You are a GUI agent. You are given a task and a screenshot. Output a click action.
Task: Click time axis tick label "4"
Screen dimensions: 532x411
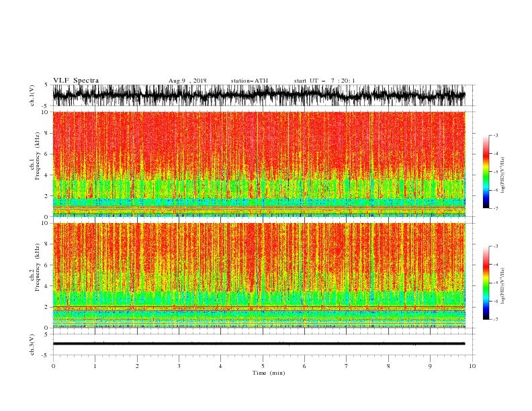coord(220,366)
